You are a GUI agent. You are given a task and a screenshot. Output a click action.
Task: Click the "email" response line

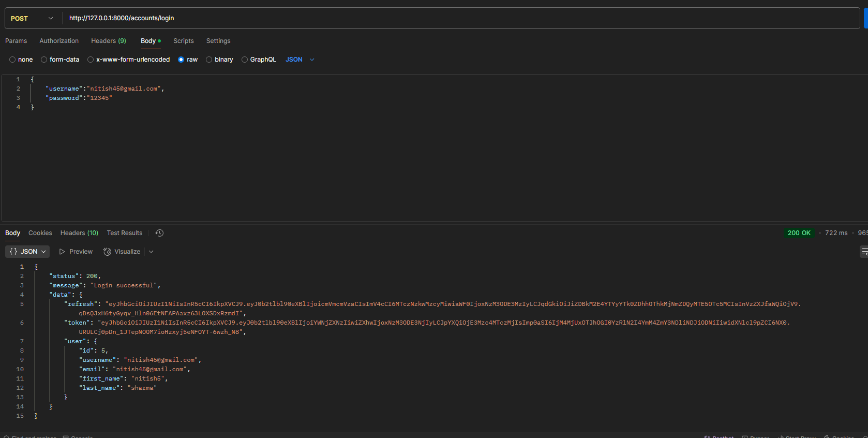tap(134, 369)
